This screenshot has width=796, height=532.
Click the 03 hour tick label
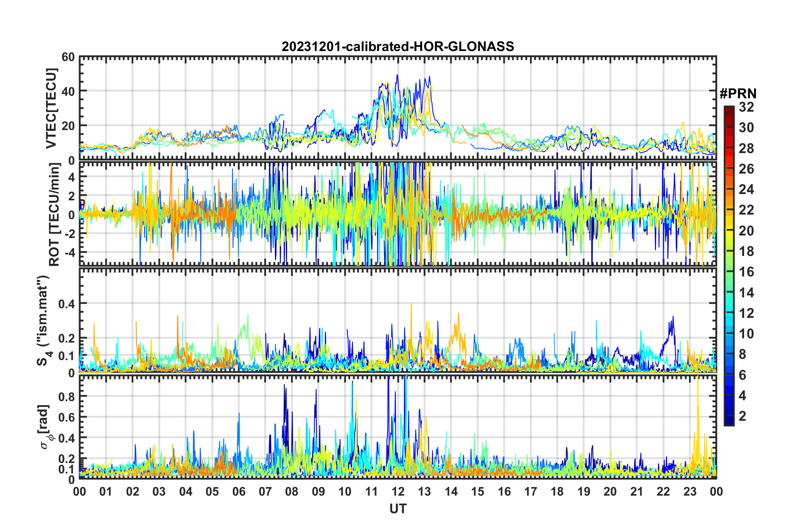click(159, 491)
